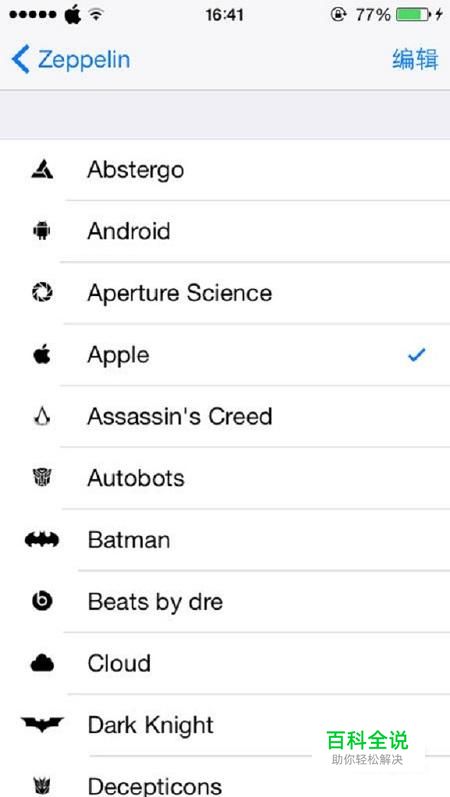
Task: Tap the battery indicator in status bar
Action: point(412,15)
